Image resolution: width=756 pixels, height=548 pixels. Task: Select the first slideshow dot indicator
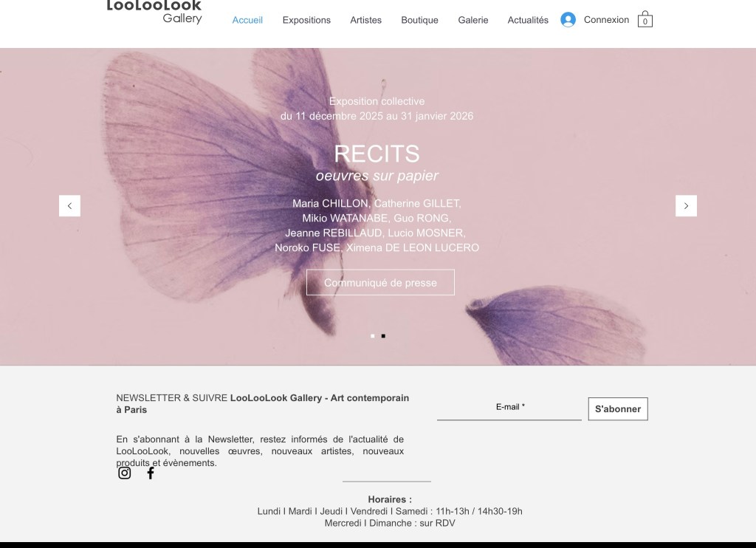[372, 336]
